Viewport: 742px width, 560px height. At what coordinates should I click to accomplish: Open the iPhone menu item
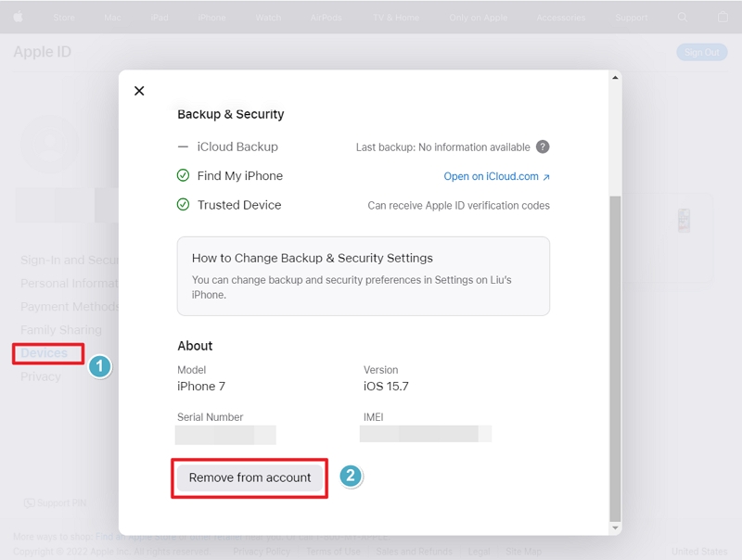[211, 18]
